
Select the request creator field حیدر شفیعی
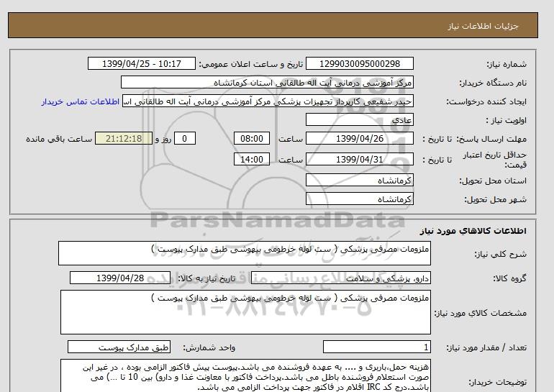pyautogui.click(x=268, y=101)
